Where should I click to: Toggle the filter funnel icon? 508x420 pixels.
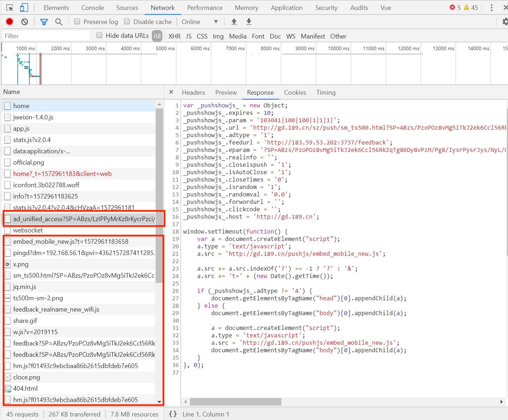tap(44, 22)
